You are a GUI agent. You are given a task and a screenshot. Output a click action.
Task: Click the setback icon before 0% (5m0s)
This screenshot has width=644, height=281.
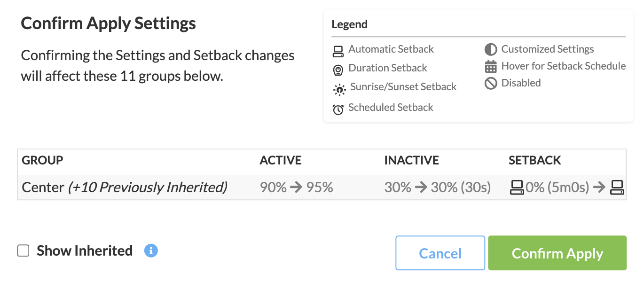pyautogui.click(x=517, y=188)
